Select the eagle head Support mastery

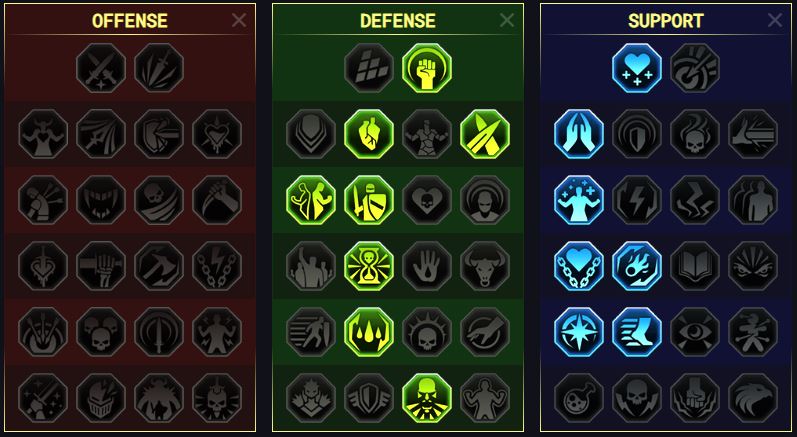(x=753, y=398)
